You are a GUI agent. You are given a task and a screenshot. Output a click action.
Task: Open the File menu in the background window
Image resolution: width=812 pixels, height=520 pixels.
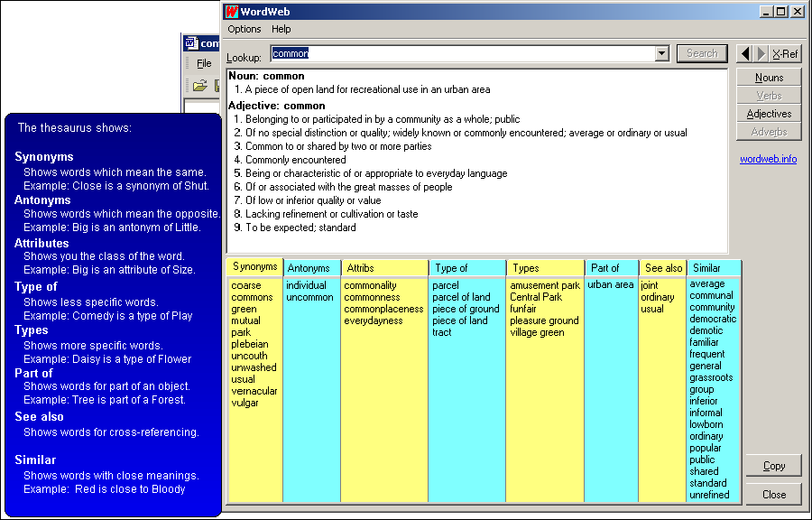click(204, 63)
